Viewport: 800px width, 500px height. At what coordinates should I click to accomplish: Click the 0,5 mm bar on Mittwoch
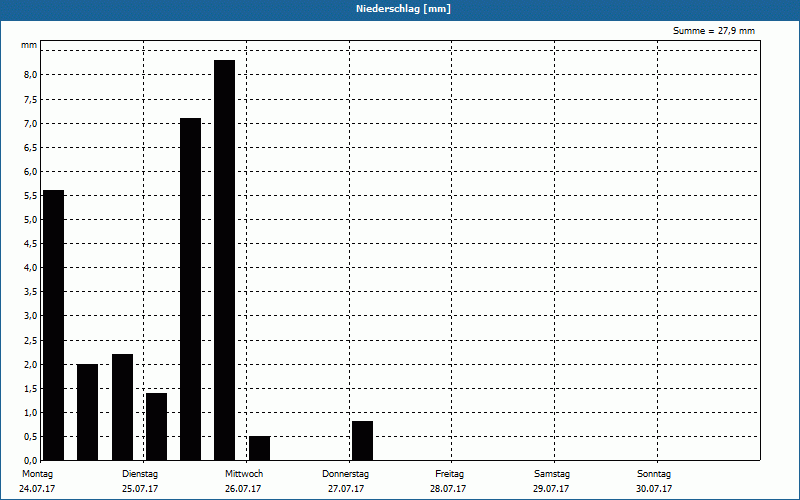click(x=259, y=448)
